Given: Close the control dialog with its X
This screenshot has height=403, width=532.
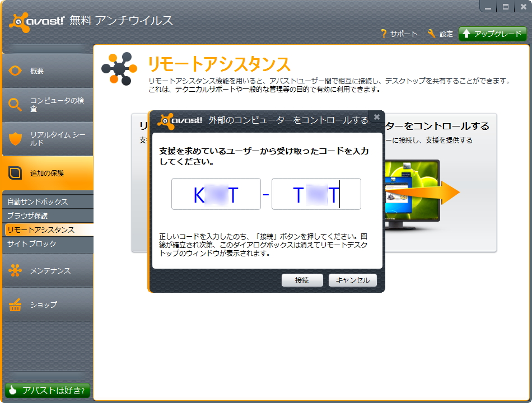Looking at the screenshot, I should pos(377,118).
